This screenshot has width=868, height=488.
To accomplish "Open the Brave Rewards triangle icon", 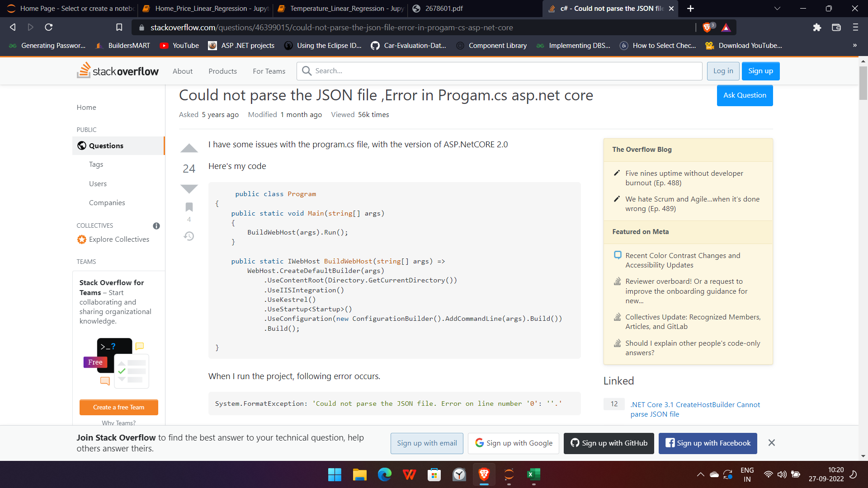I will 726,28.
